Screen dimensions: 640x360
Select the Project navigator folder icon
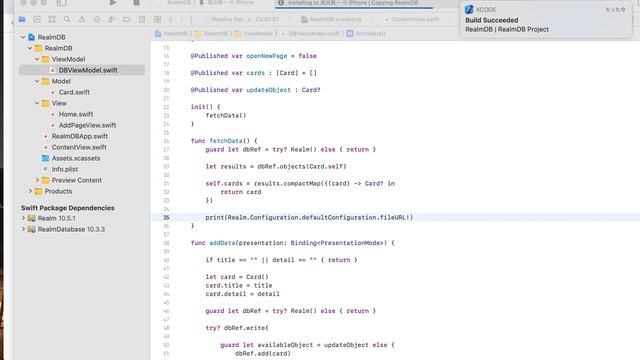coord(22,19)
